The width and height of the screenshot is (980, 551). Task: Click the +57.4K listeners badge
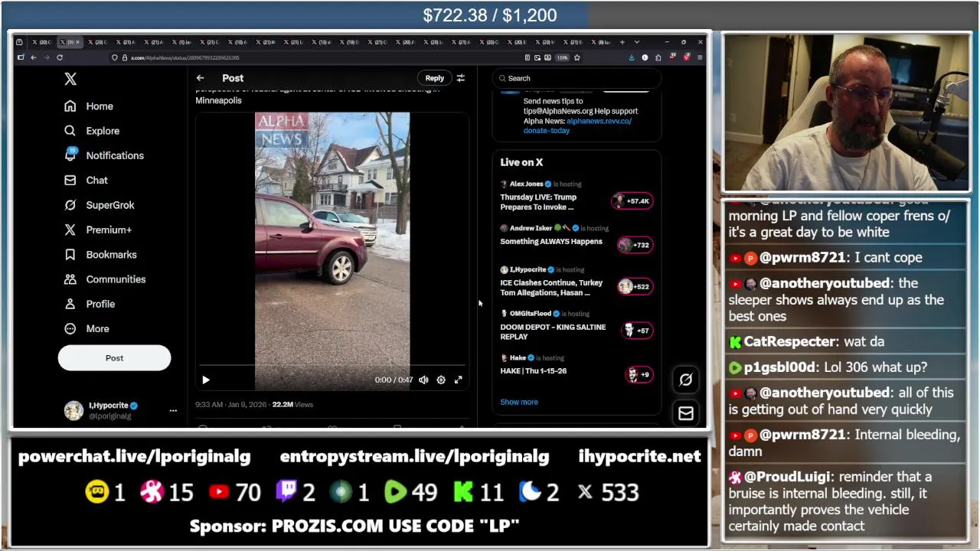point(632,201)
